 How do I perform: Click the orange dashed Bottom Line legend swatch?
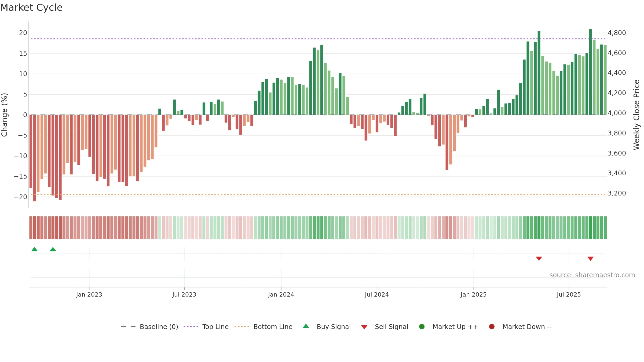[242, 327]
